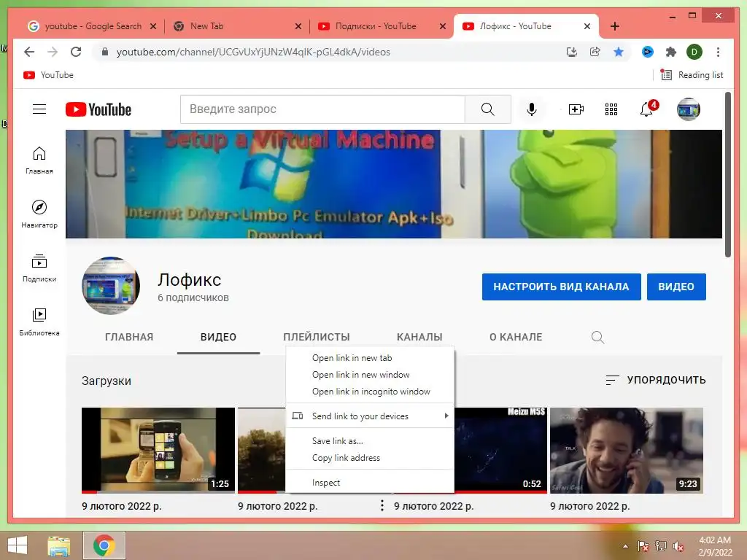The image size is (747, 560).
Task: Reload the current YouTube page
Action: pyautogui.click(x=76, y=52)
